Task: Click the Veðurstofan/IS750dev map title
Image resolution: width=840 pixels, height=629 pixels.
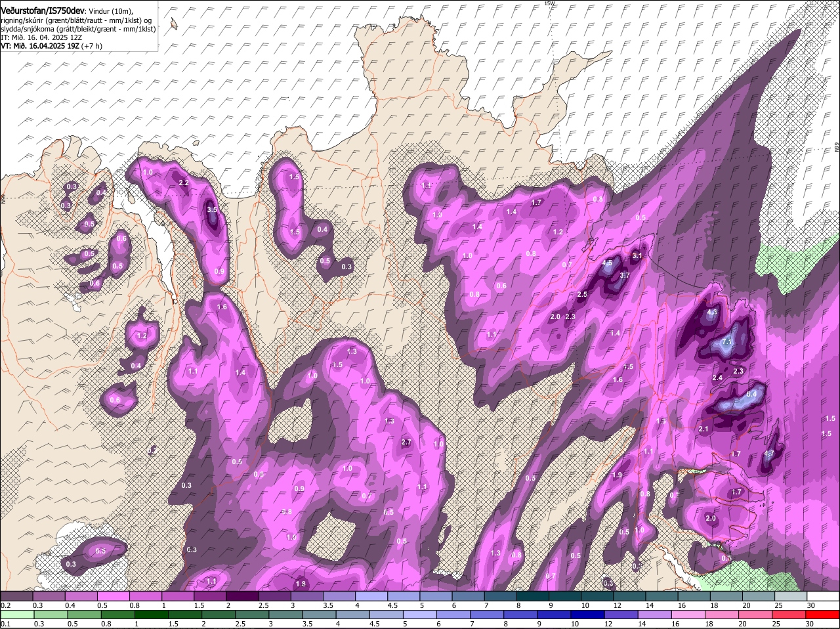Action: pyautogui.click(x=43, y=11)
